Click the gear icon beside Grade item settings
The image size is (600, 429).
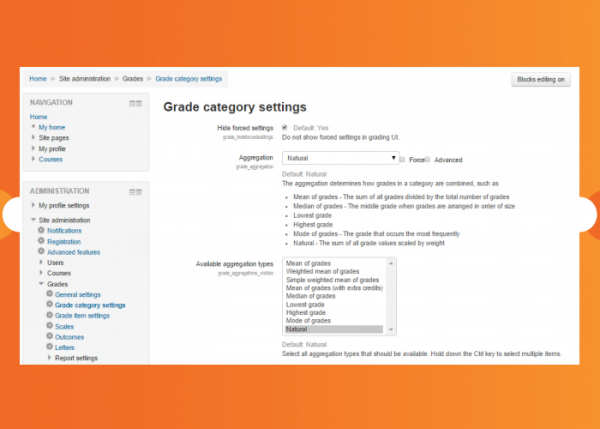49,315
